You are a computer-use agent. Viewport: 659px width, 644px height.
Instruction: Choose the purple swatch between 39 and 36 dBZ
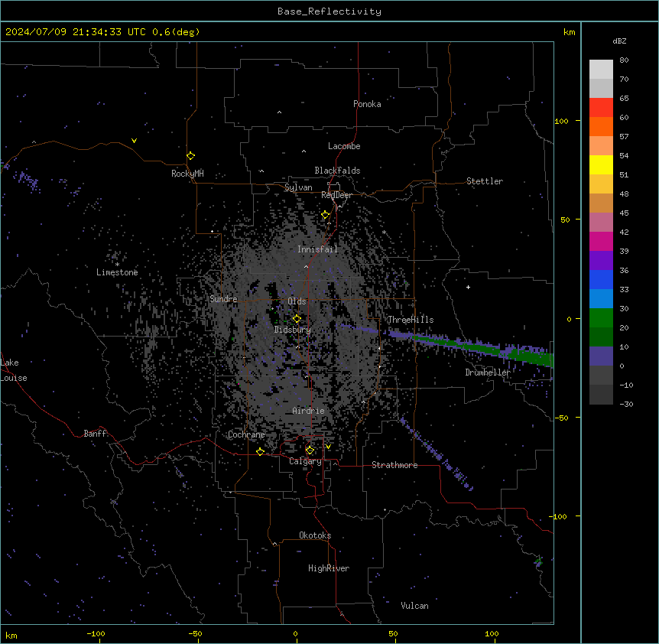(601, 261)
